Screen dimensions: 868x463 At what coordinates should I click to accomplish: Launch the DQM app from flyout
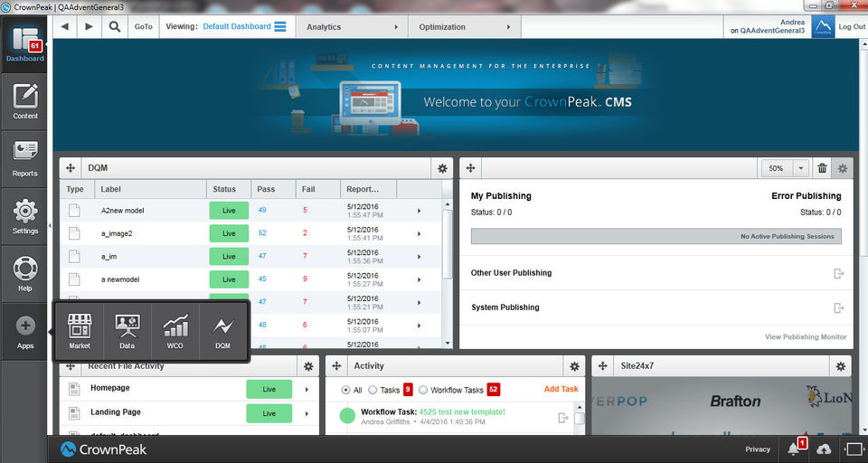[x=223, y=331]
